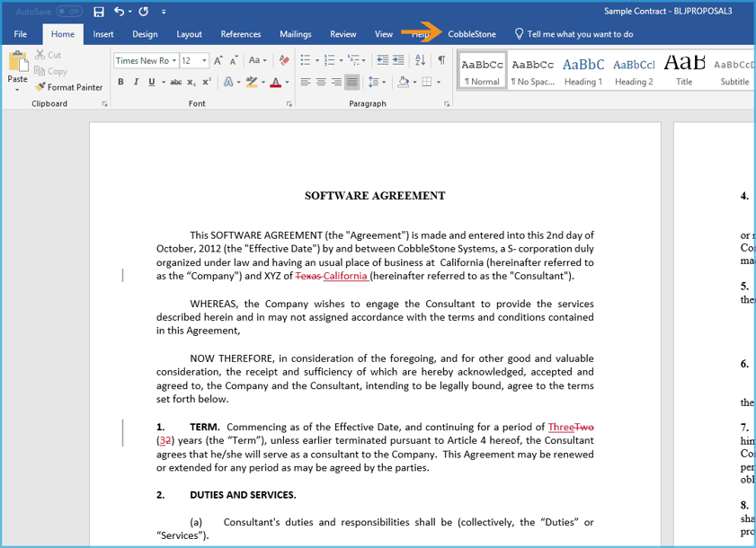Click the Numbering list icon

tap(329, 60)
